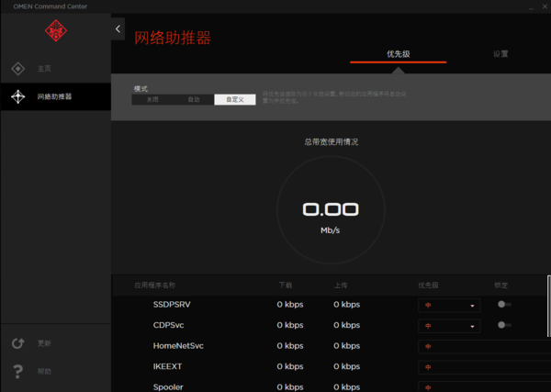Screen dimensions: 551x392
Task: Select 网络助推器 sidebar entry
Action: point(55,96)
